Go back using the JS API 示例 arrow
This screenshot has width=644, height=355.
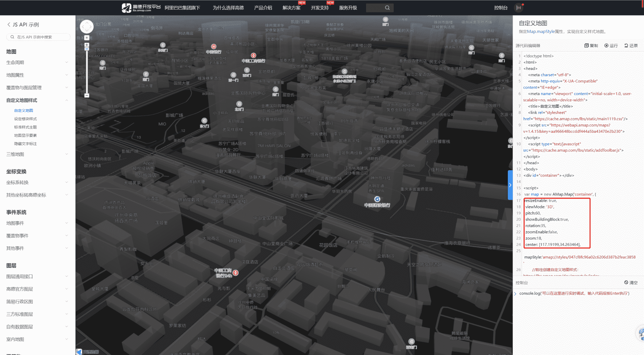tap(9, 25)
